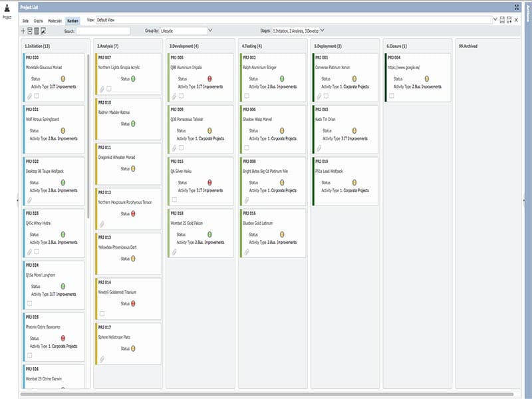Image resolution: width=532 pixels, height=399 pixels.
Task: Switch to the Masterplan tab
Action: [55, 21]
